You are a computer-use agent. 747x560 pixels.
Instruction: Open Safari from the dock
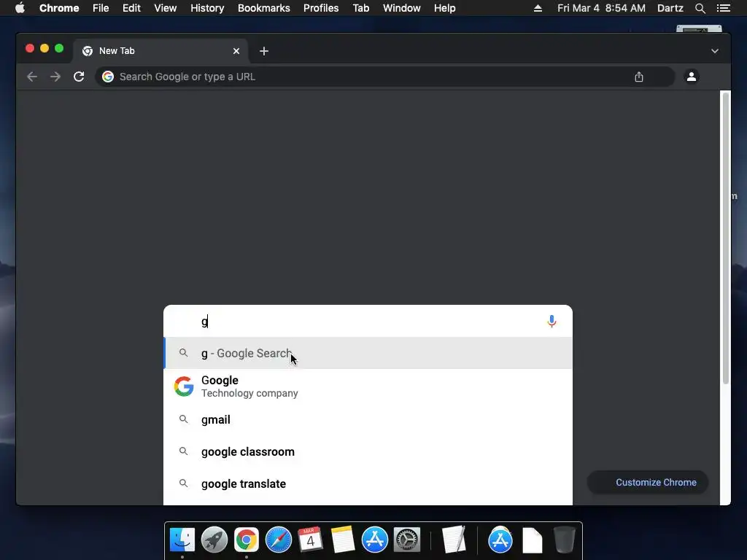point(278,540)
